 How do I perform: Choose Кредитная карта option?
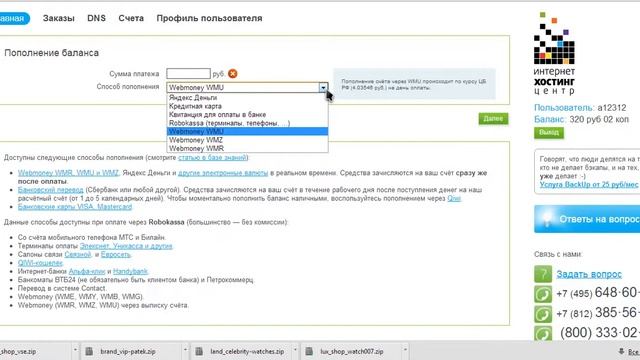[247, 106]
